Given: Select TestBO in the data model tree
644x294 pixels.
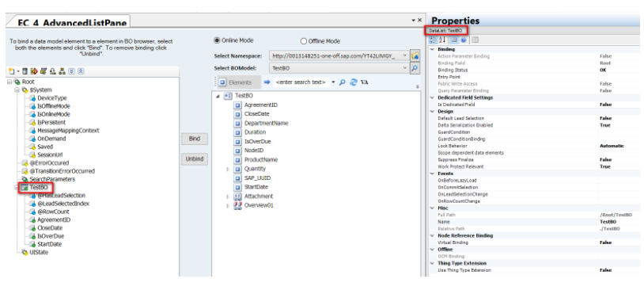Looking at the screenshot, I should (x=39, y=188).
